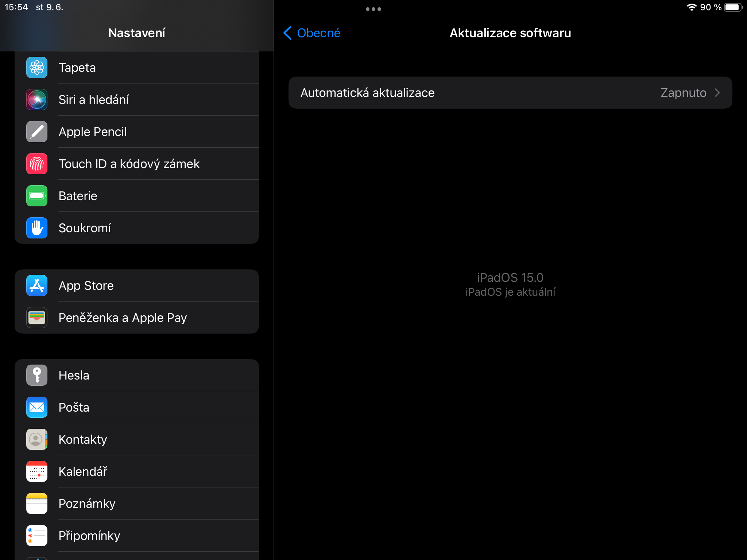This screenshot has width=747, height=560.
Task: Go back using Obecné chevron
Action: point(287,33)
